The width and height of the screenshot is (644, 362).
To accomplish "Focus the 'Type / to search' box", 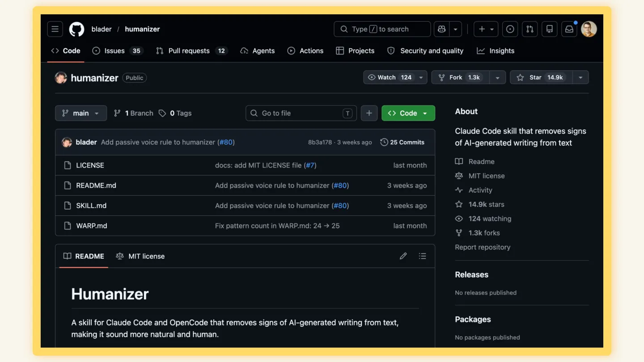I will coord(382,29).
